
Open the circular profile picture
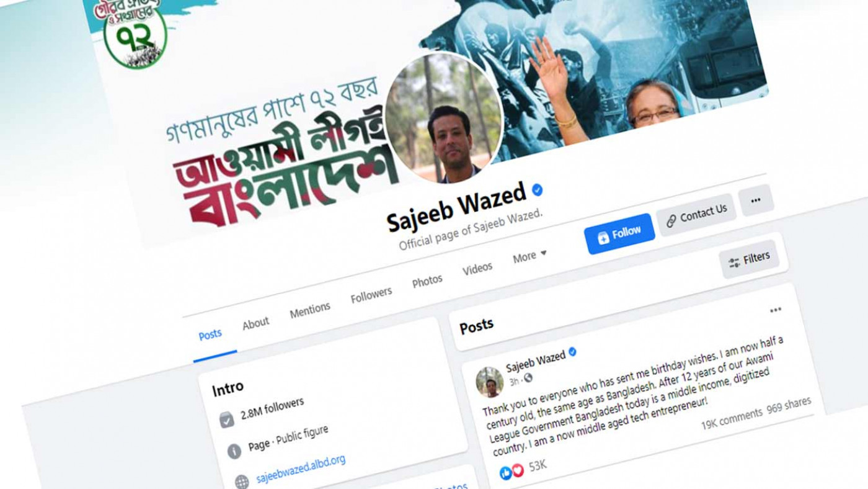tap(444, 119)
